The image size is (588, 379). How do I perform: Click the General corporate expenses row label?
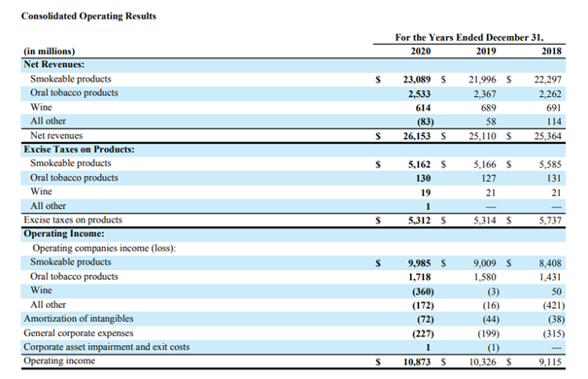point(79,333)
